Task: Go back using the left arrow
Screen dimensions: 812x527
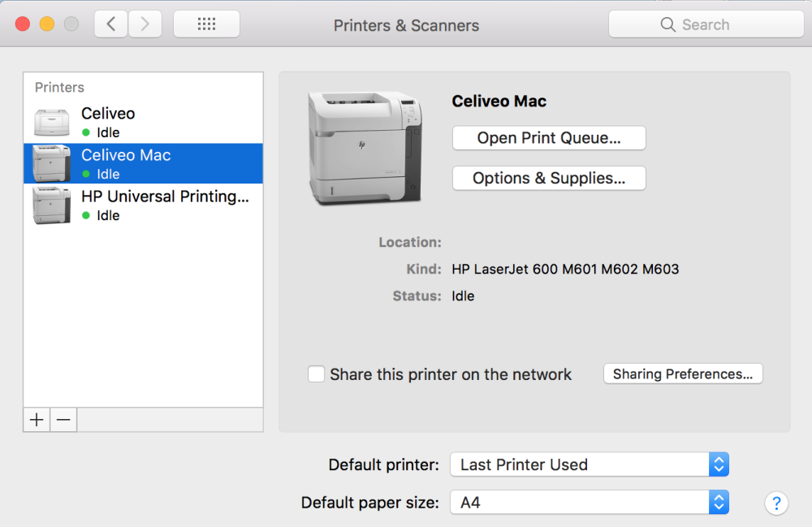Action: (111, 24)
